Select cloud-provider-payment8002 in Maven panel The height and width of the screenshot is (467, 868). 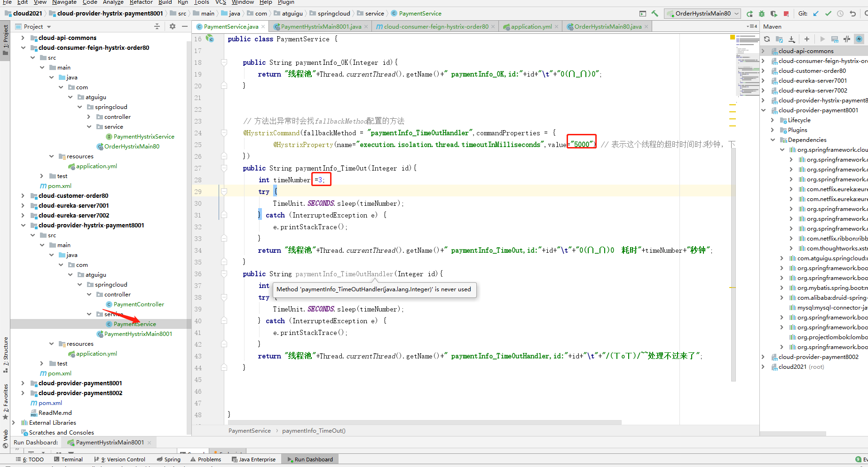pos(818,357)
